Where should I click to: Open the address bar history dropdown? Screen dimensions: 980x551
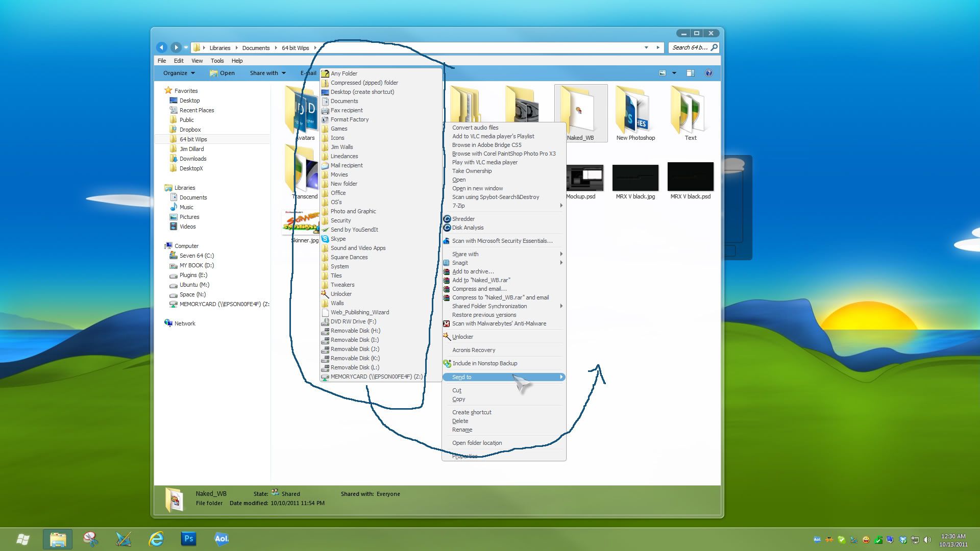coord(646,47)
